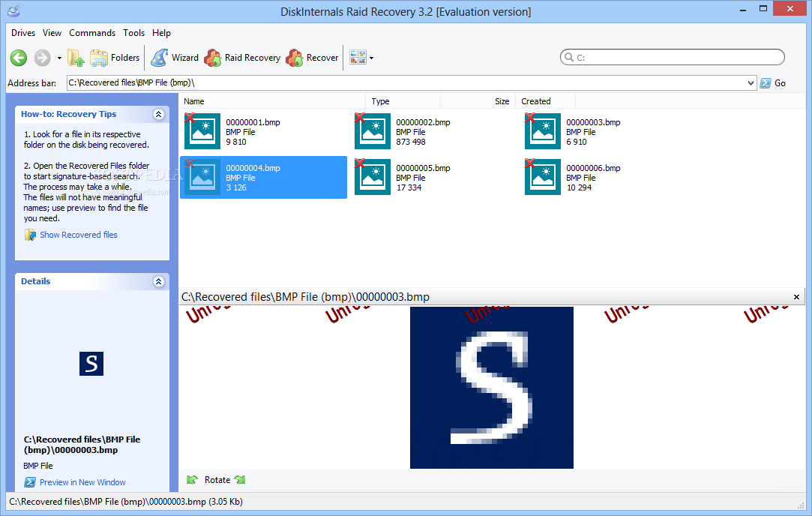Select the 00000003.bmp file icon

click(x=542, y=131)
